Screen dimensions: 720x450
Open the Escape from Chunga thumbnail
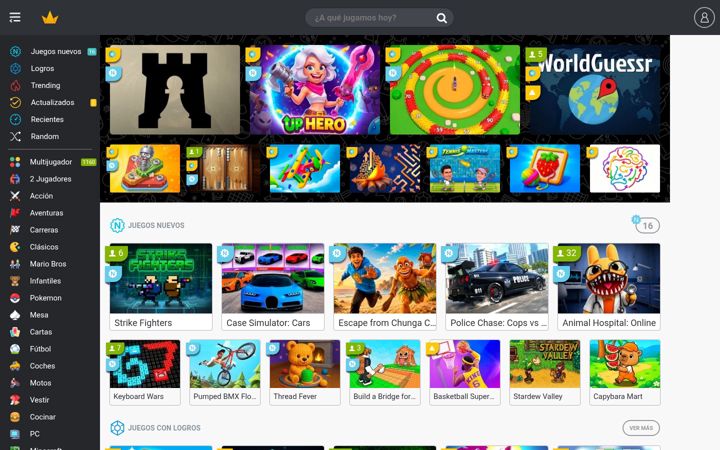coord(385,278)
